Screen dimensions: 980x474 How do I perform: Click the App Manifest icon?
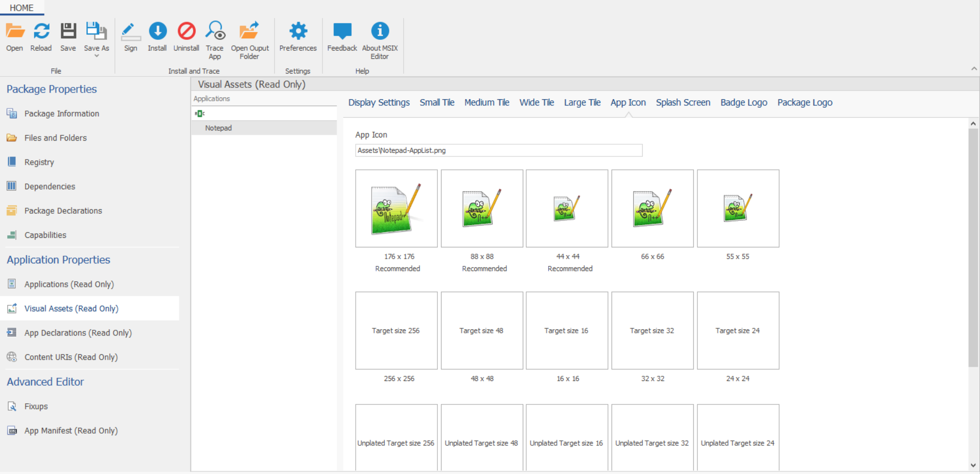(x=12, y=431)
